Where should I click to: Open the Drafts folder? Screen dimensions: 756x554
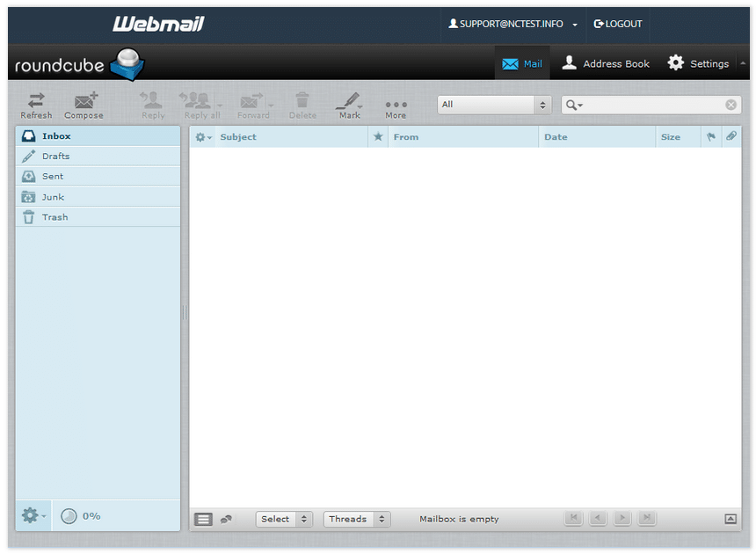tap(98, 157)
